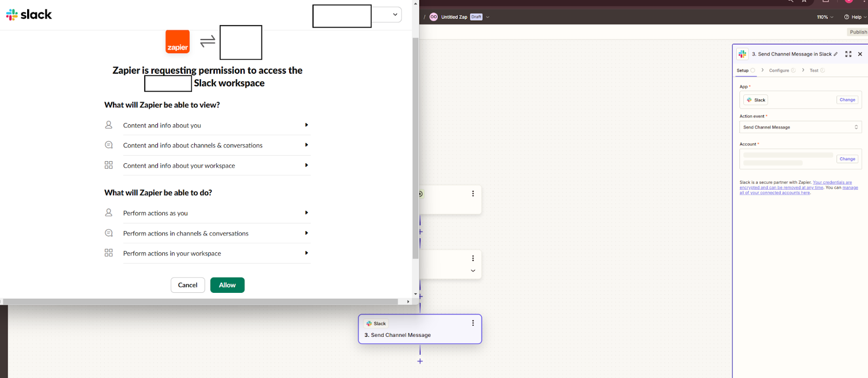Click chat bubble icon beside 'Perform actions in channels'
Viewport: 868px width, 378px height.
click(x=108, y=233)
